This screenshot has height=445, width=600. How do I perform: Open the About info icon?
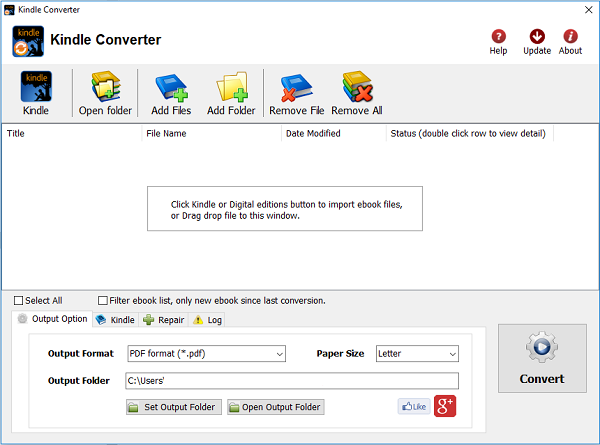pos(570,36)
